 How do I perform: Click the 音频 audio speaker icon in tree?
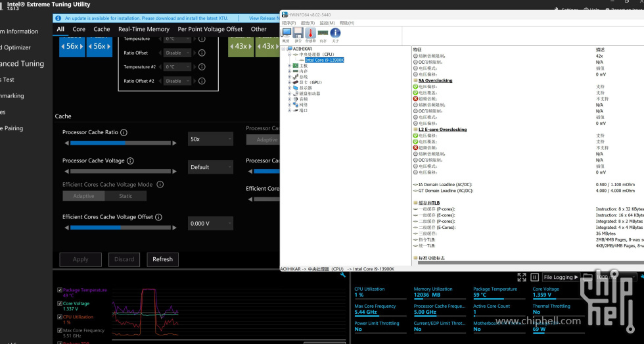click(x=295, y=99)
